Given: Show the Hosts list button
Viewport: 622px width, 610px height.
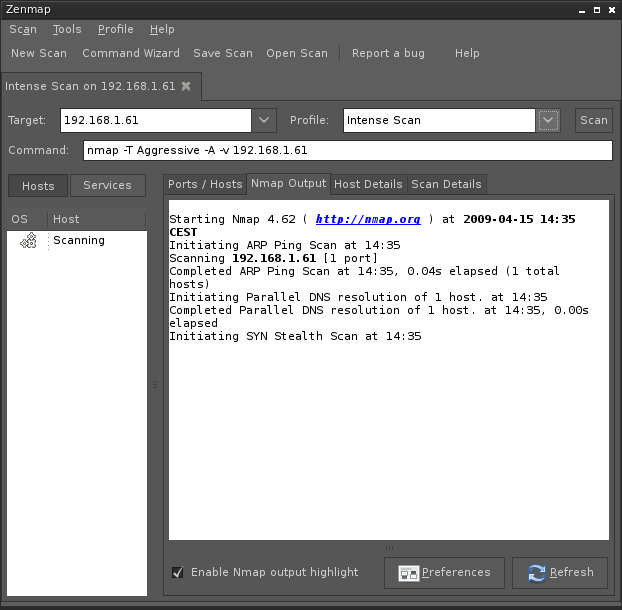Looking at the screenshot, I should [x=38, y=186].
